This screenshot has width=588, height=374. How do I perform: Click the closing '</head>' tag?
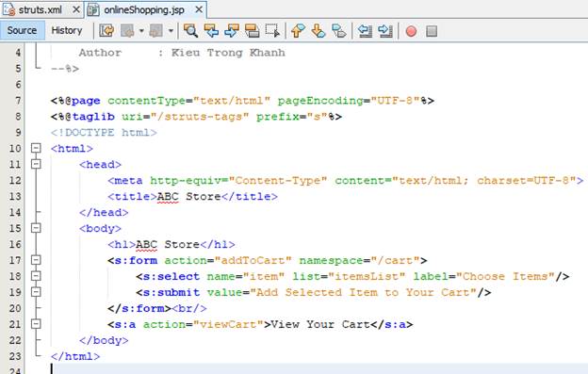[104, 213]
